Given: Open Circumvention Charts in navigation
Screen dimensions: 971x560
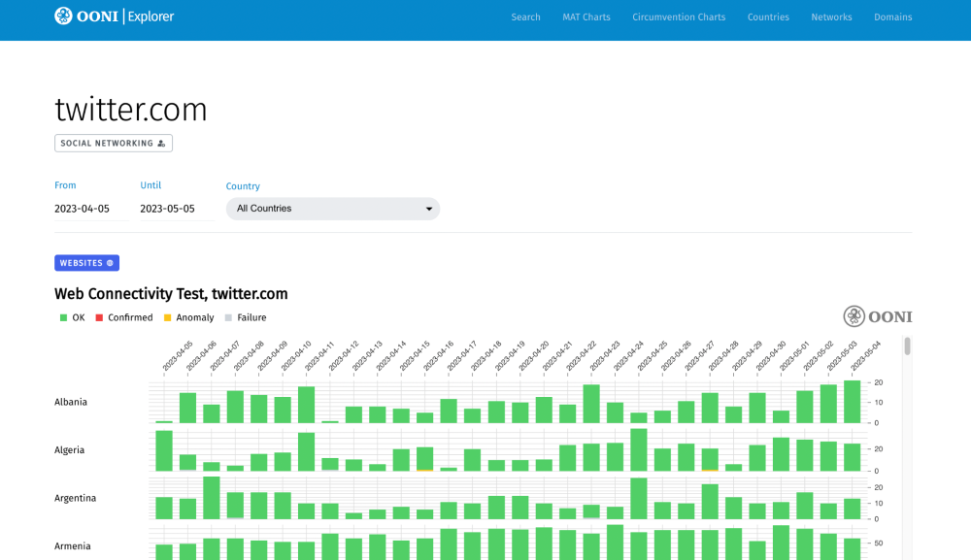Looking at the screenshot, I should tap(678, 17).
